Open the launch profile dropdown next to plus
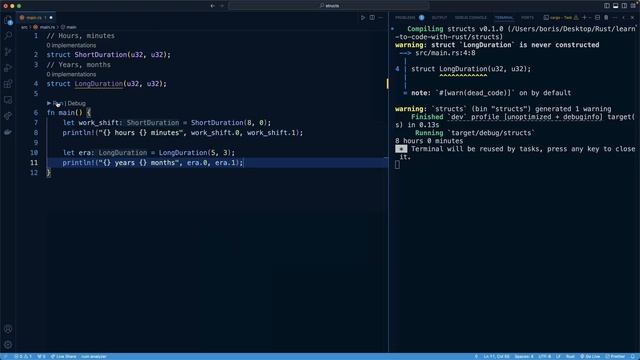 point(590,18)
